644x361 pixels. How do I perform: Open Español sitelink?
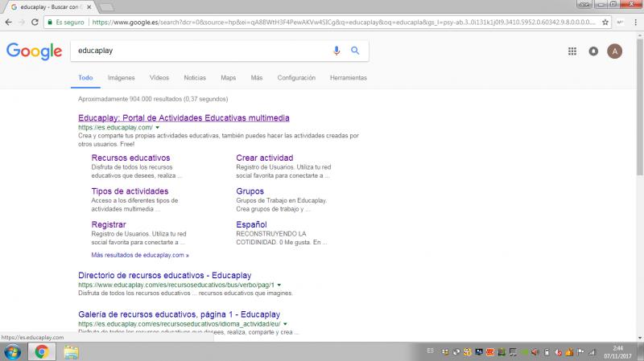[251, 224]
